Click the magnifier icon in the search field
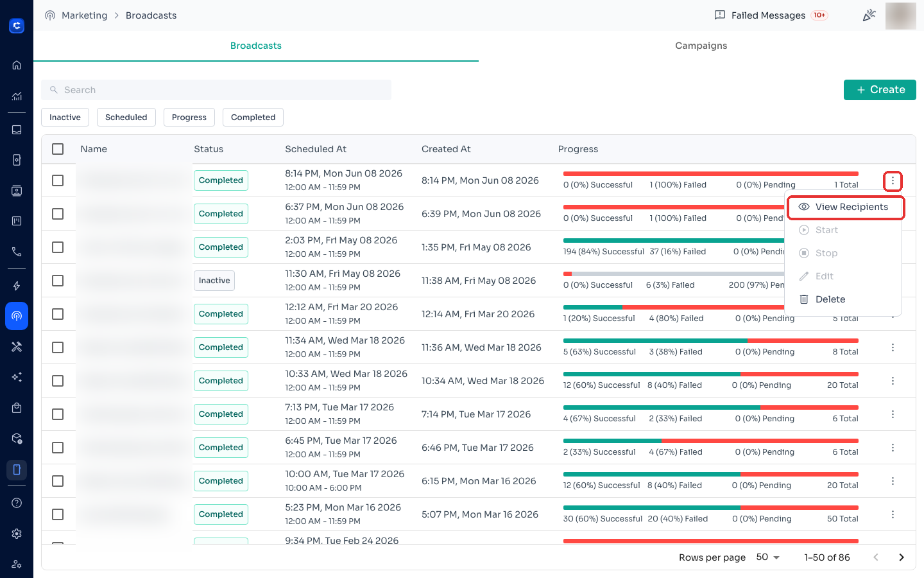The height and width of the screenshot is (578, 924). [x=54, y=90]
